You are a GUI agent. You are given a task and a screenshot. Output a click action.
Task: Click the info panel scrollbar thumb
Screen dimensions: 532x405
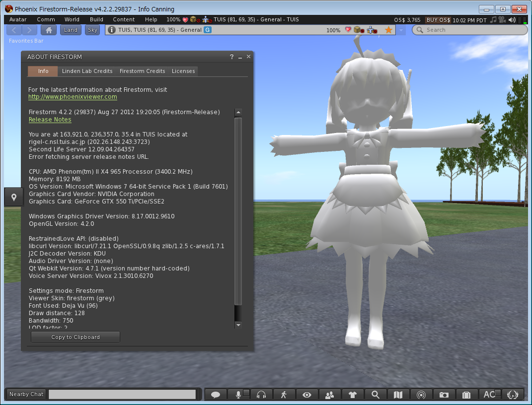pos(238,211)
